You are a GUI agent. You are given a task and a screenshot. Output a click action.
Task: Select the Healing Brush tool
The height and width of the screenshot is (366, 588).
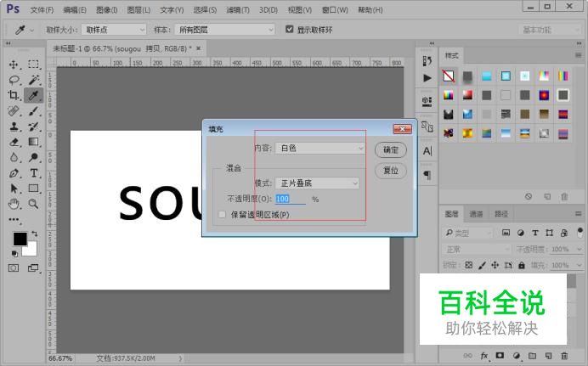pyautogui.click(x=14, y=111)
